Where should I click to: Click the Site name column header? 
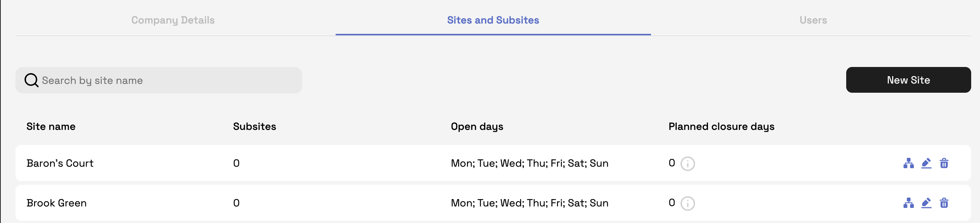pyautogui.click(x=51, y=126)
